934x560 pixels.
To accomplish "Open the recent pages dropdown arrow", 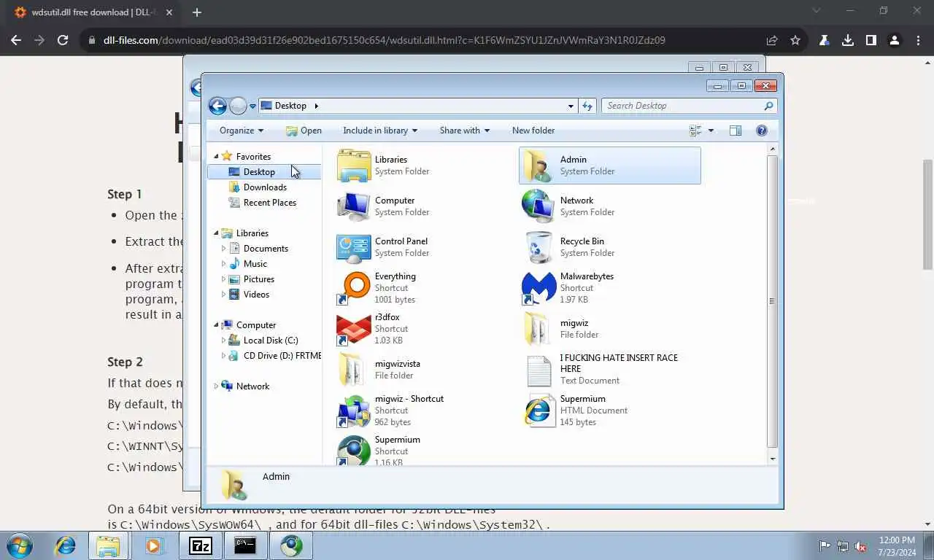I will pyautogui.click(x=252, y=106).
